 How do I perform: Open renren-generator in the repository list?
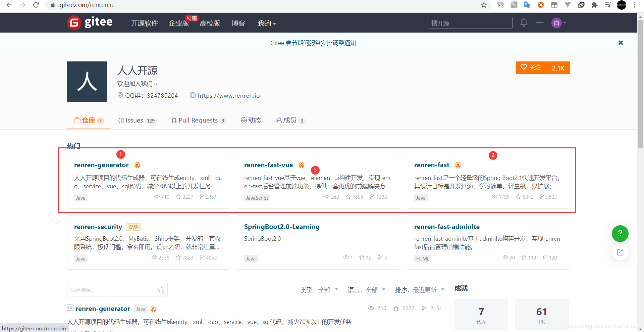(x=103, y=309)
